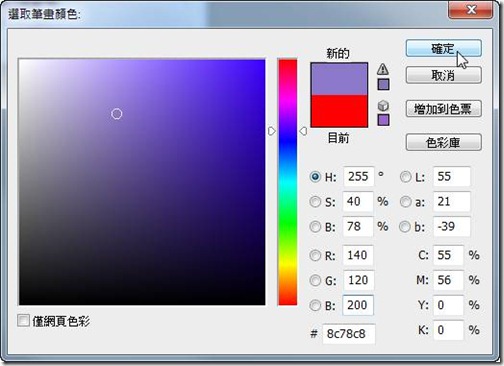This screenshot has width=504, height=366.
Task: Select the L lightness radio button
Action: (x=405, y=177)
